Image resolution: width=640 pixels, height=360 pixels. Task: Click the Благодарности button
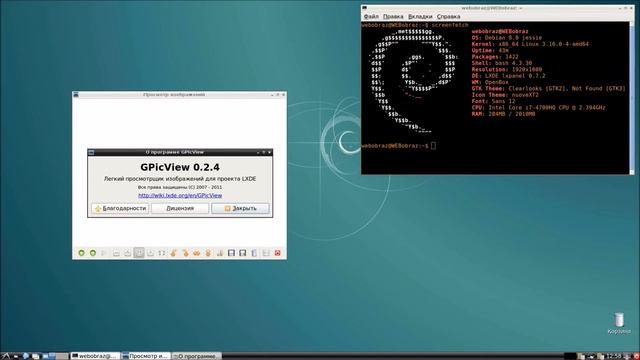click(120, 208)
